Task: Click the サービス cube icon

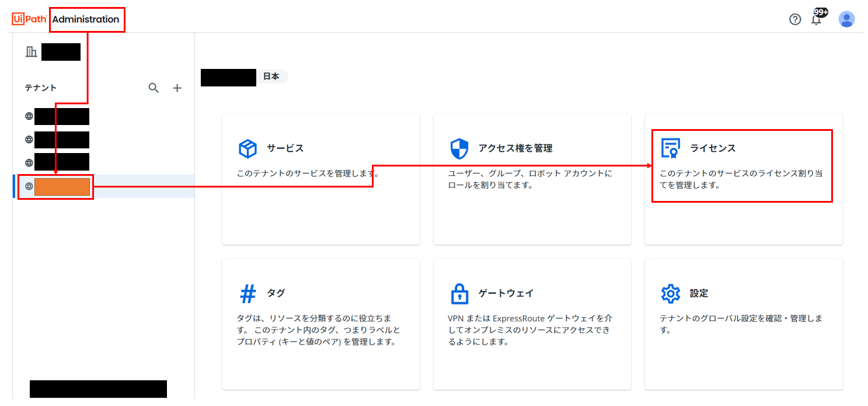Action: pos(248,148)
